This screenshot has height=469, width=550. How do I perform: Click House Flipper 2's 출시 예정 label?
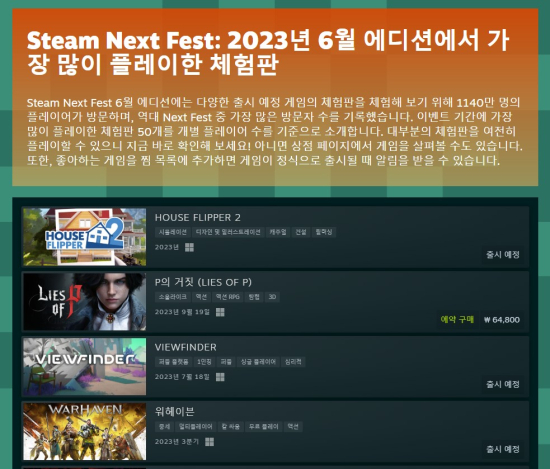pos(503,255)
